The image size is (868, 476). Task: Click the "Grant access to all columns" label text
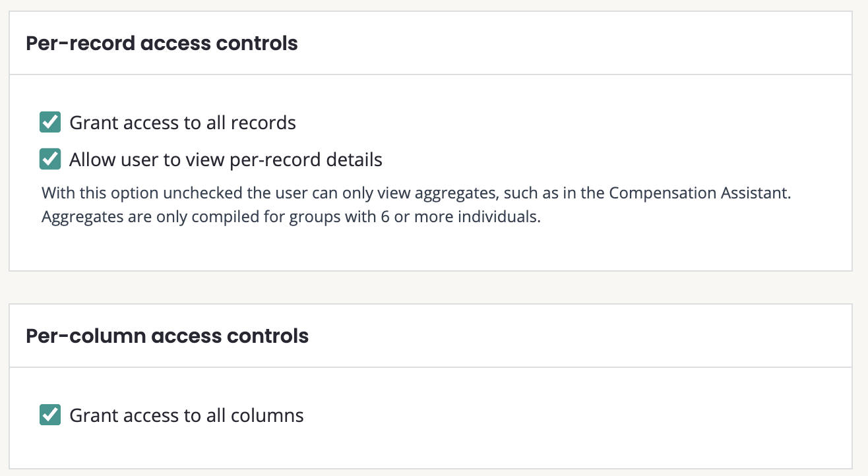click(186, 415)
